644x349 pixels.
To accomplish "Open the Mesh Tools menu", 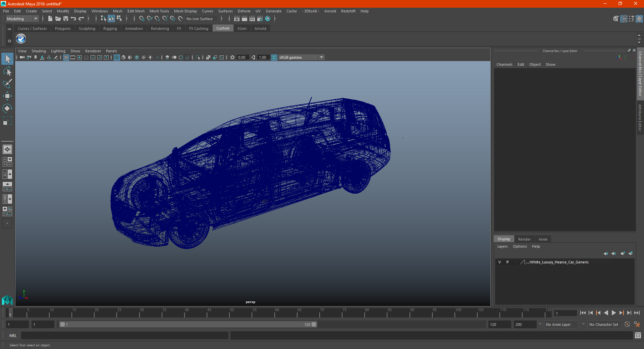I will pyautogui.click(x=159, y=11).
